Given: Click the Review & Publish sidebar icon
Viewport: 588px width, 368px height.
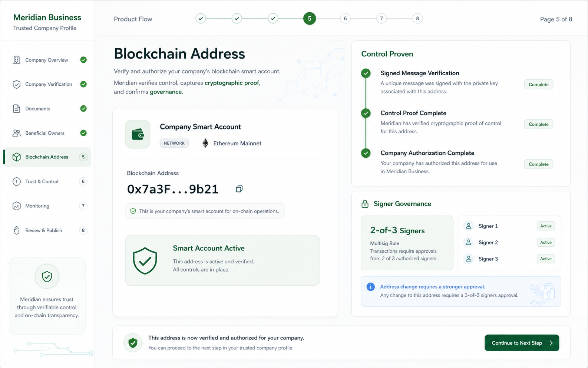Looking at the screenshot, I should pyautogui.click(x=17, y=230).
